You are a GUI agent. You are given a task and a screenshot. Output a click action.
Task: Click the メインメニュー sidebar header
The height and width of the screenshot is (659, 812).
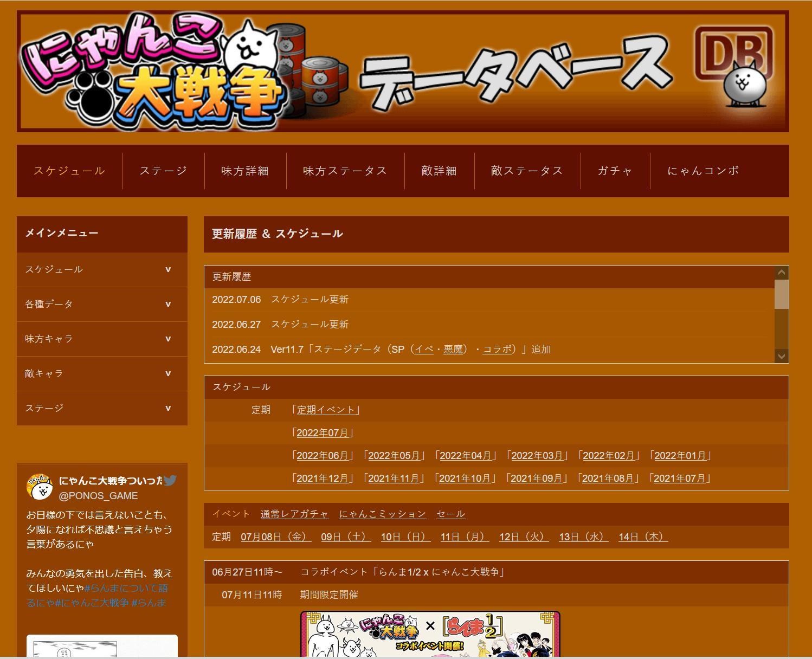pos(102,234)
